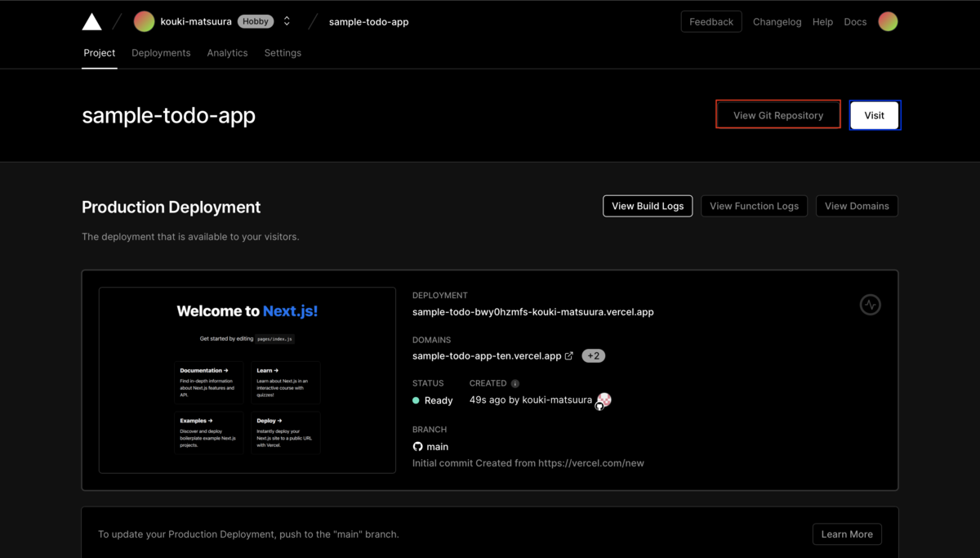
Task: Open the user account avatar menu
Action: [x=888, y=22]
